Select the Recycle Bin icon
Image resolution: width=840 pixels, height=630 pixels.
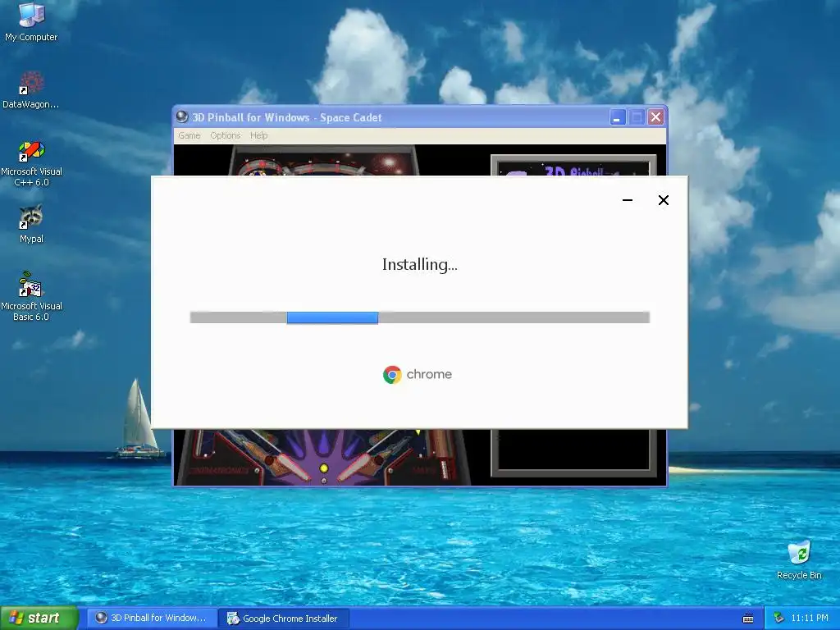click(x=799, y=560)
